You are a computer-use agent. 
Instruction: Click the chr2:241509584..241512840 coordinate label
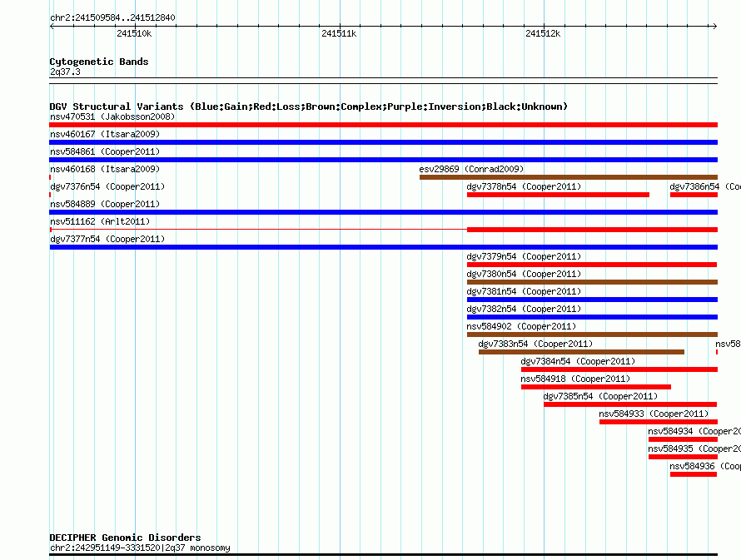[x=112, y=17]
